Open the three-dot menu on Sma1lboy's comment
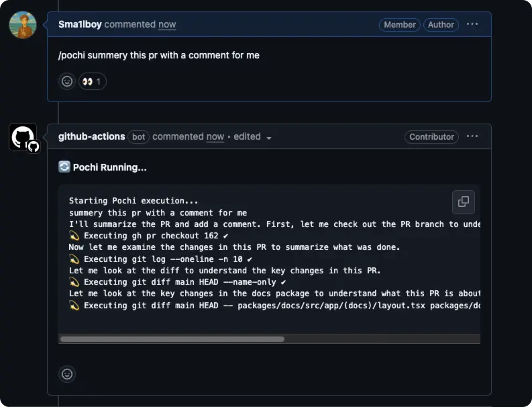 tap(472, 24)
